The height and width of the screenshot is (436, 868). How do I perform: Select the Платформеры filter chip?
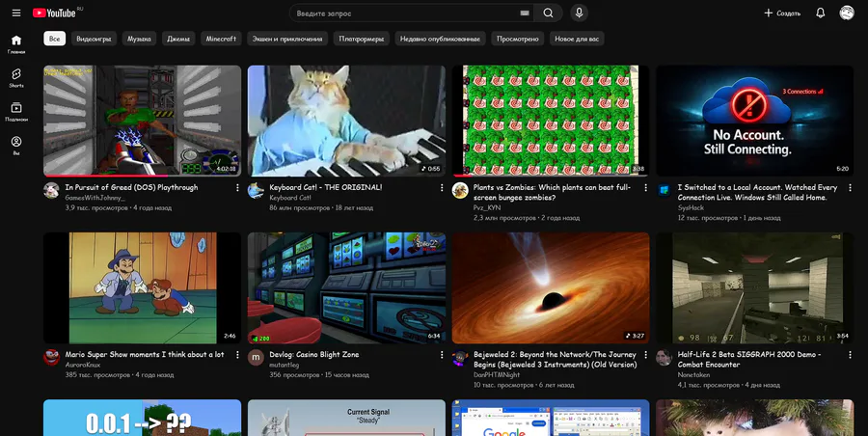pos(361,39)
